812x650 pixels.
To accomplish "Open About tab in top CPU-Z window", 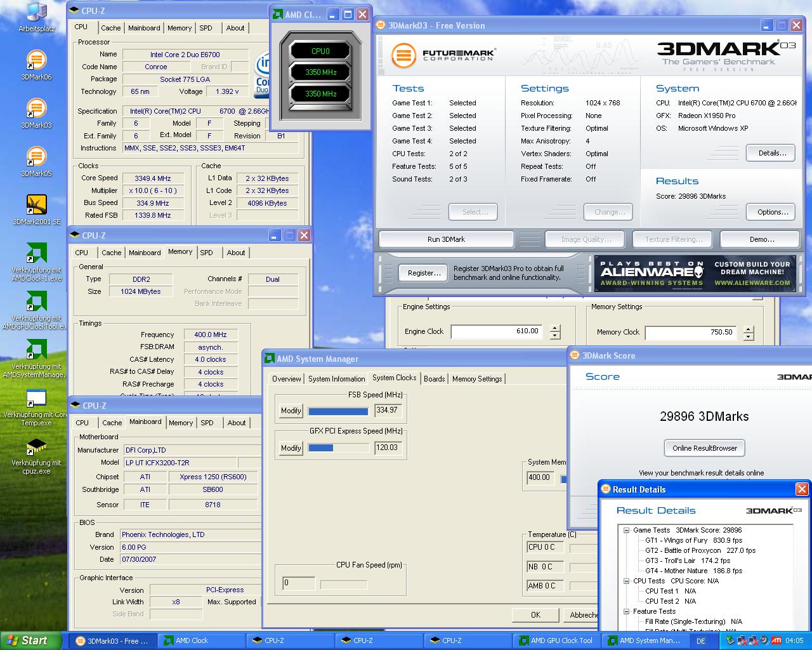I will pyautogui.click(x=235, y=28).
